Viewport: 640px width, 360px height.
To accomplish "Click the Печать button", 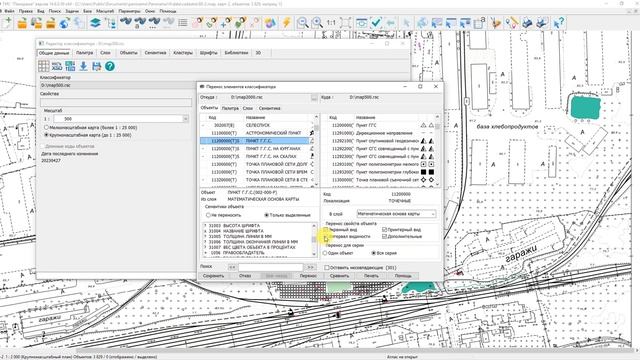I will click(371, 276).
